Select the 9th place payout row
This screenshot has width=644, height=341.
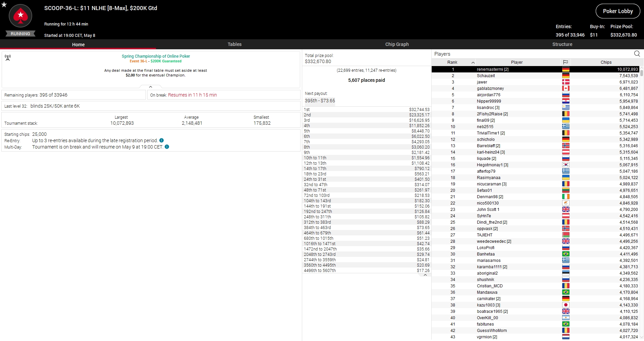(x=367, y=153)
